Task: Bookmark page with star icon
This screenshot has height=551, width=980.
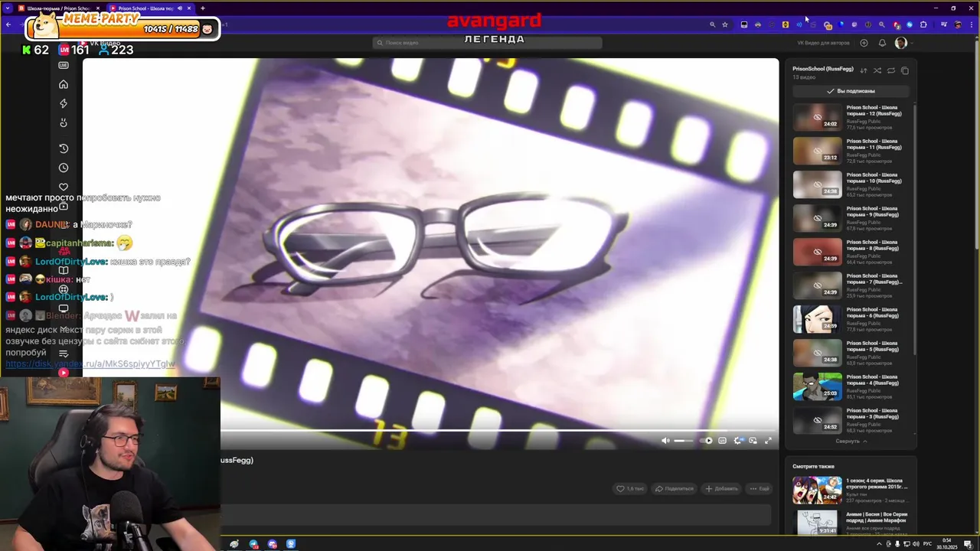Action: [725, 24]
